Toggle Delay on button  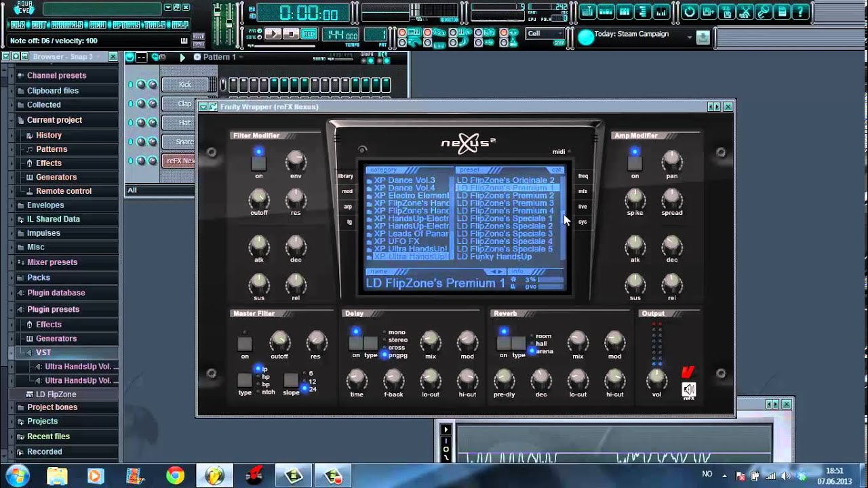(x=355, y=342)
